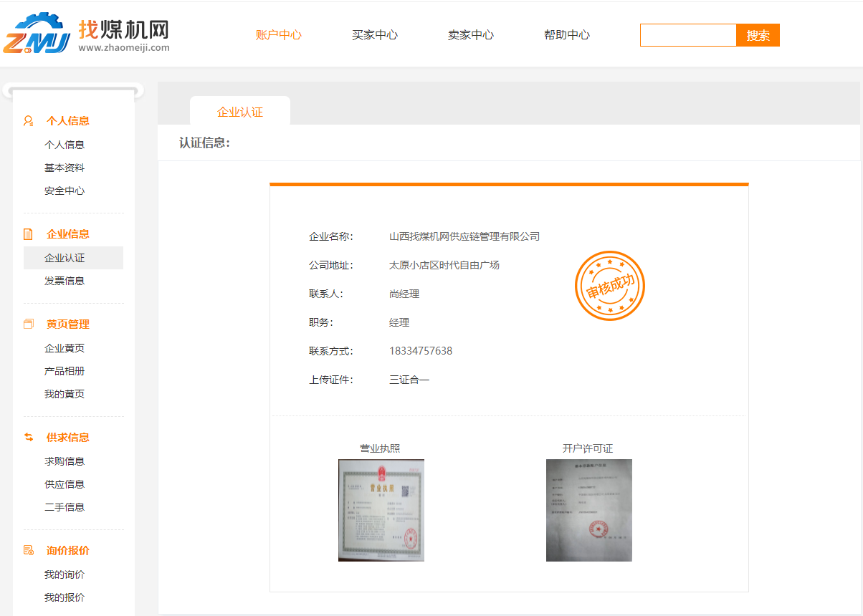Image resolution: width=863 pixels, height=616 pixels.
Task: Open 账户中心 in top navigation
Action: 279,35
